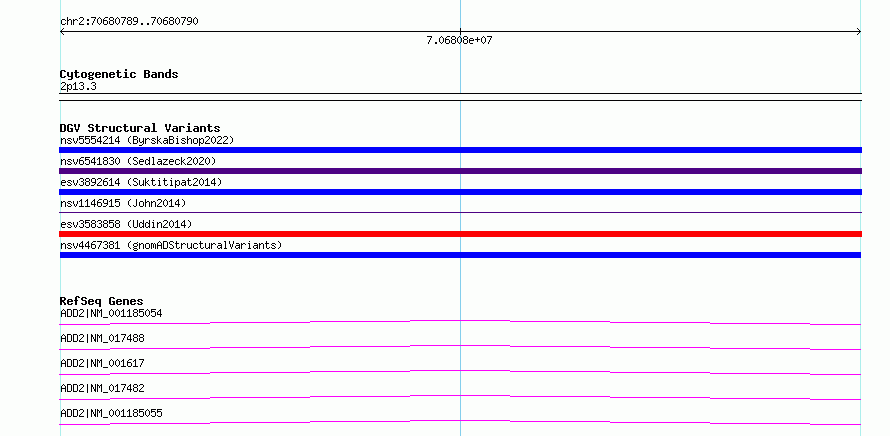The image size is (890, 436).
Task: Click the red bar under esv3583858
Action: point(460,234)
